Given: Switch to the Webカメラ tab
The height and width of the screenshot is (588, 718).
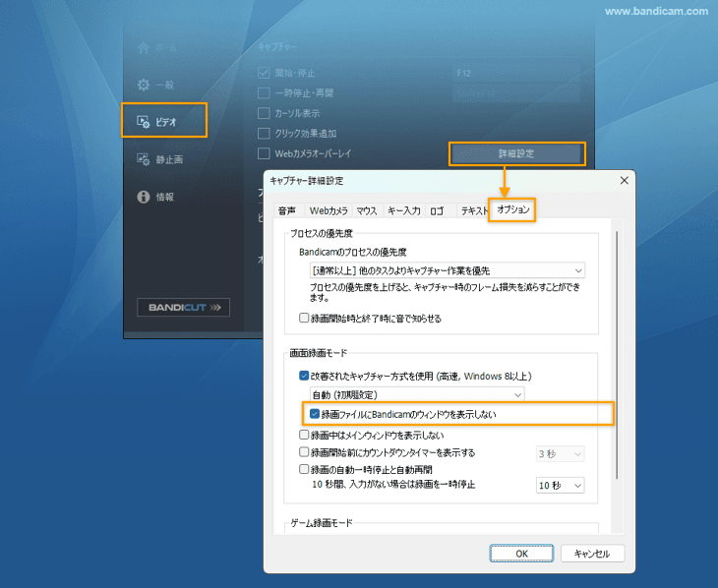Looking at the screenshot, I should click(329, 210).
